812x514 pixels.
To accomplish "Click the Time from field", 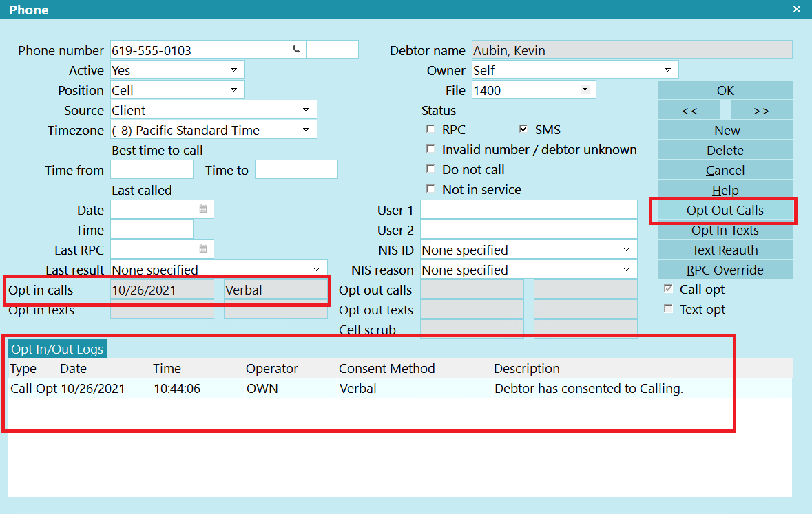I will pos(152,169).
